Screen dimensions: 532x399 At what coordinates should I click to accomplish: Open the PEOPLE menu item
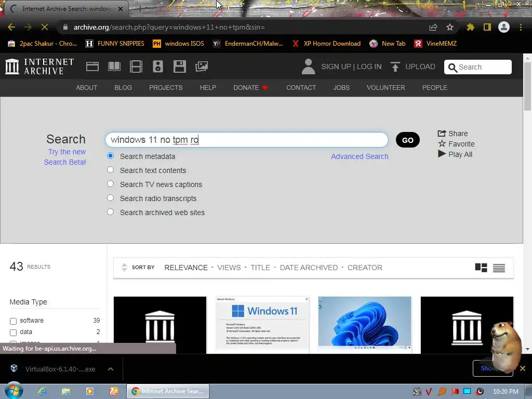click(x=435, y=87)
